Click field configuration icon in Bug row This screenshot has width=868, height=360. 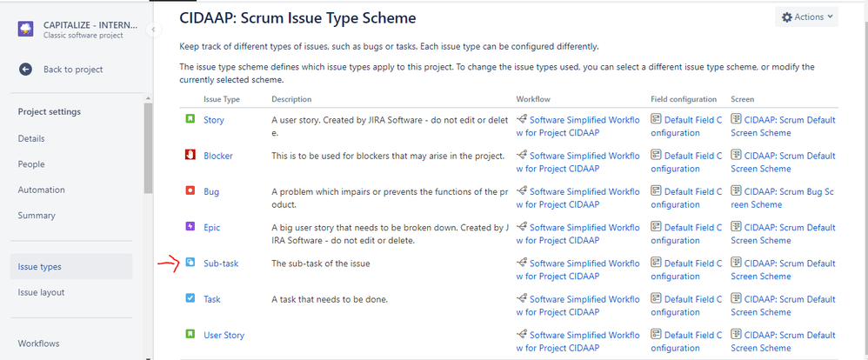pos(656,191)
